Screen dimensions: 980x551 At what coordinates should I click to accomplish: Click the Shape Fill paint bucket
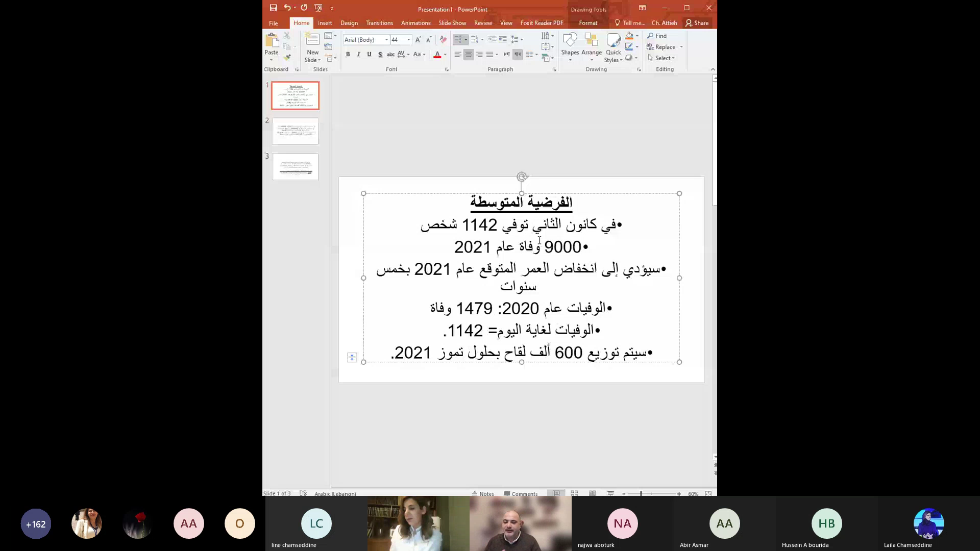point(629,36)
